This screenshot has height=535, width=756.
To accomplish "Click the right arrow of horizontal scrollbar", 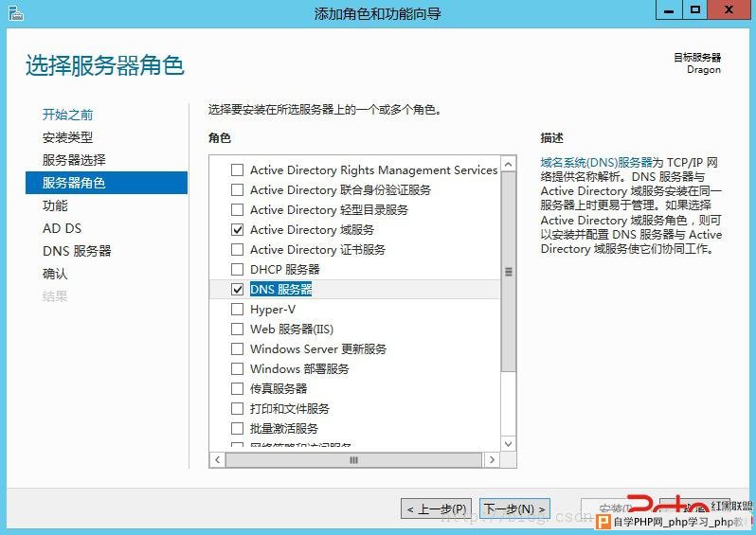I will point(492,460).
